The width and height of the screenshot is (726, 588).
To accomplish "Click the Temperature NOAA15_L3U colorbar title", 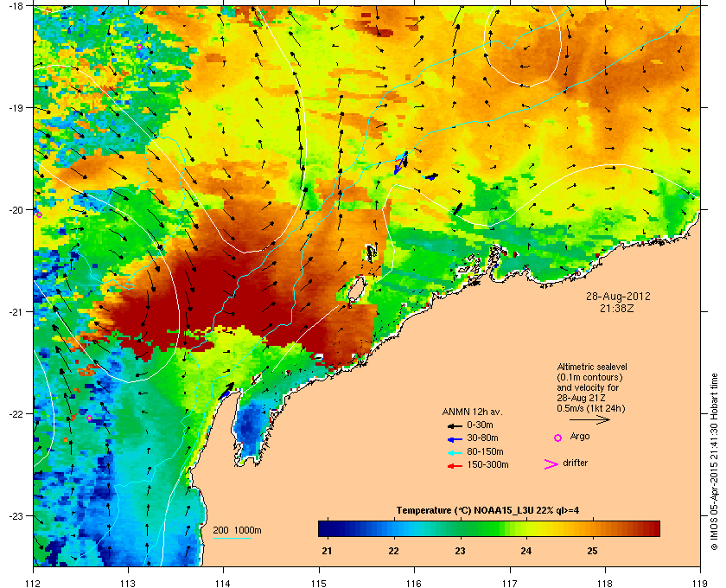I will 487,511.
